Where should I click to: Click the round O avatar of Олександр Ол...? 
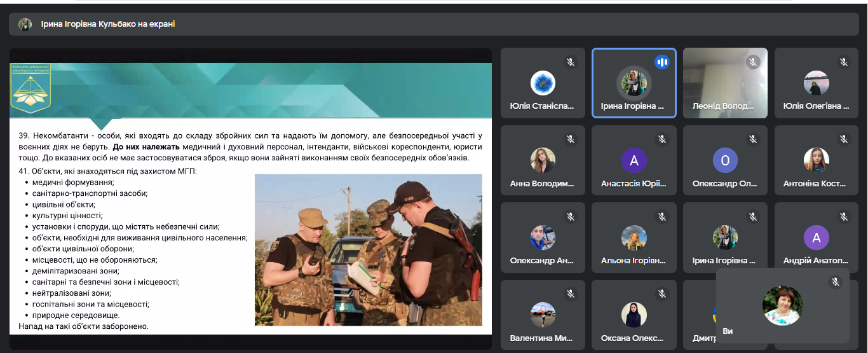click(725, 161)
